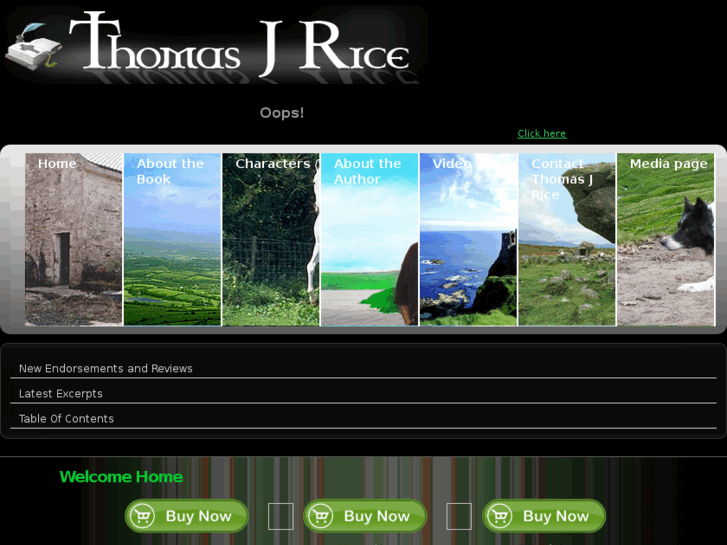Click the empty box after first Buy Now
The height and width of the screenshot is (545, 727).
pyautogui.click(x=281, y=516)
